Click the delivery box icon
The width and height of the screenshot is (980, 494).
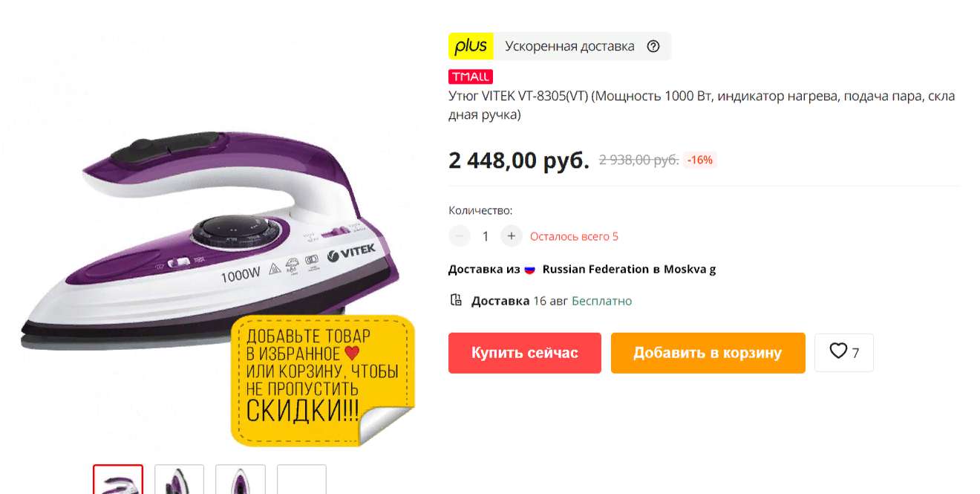pos(456,300)
